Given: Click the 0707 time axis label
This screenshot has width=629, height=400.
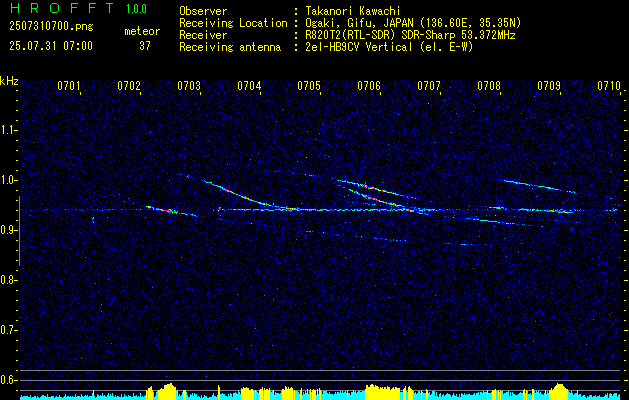Looking at the screenshot, I should point(429,85).
